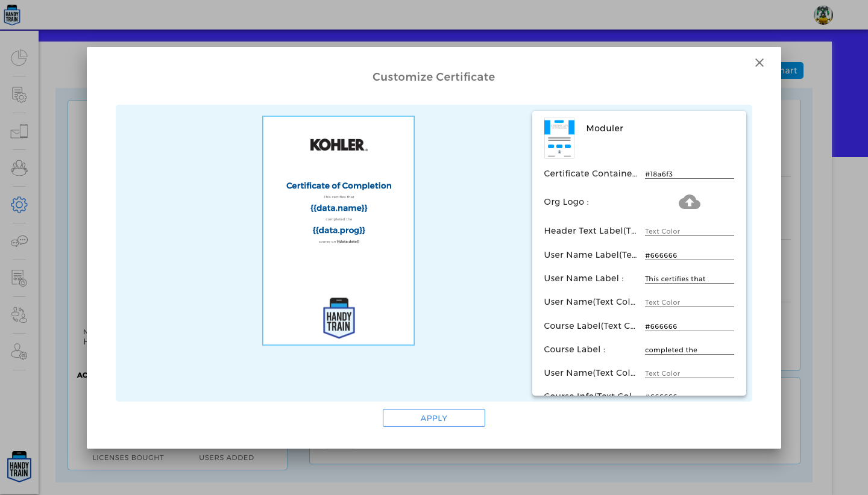The image size is (868, 495).
Task: Click the Header Text Label color field
Action: (689, 231)
